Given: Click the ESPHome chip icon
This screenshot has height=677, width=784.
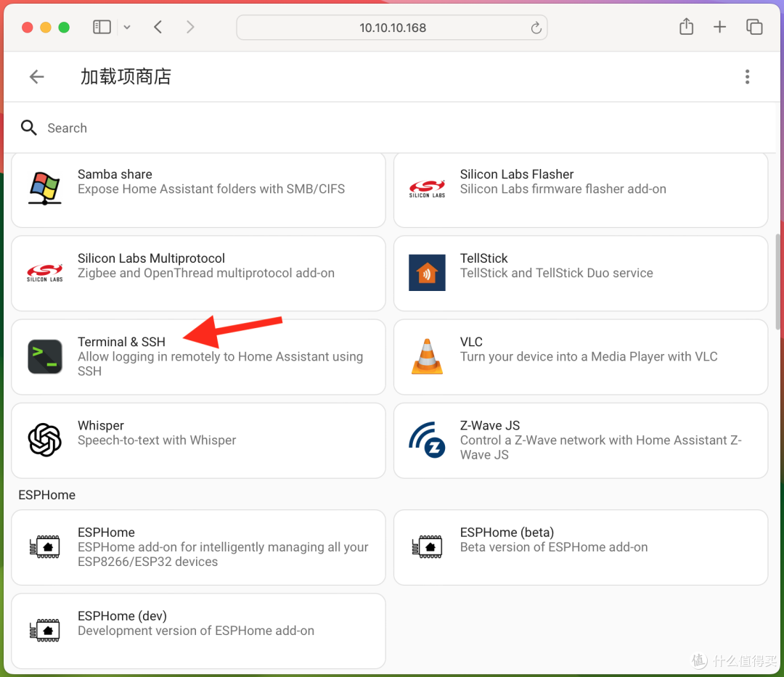Looking at the screenshot, I should (x=45, y=547).
